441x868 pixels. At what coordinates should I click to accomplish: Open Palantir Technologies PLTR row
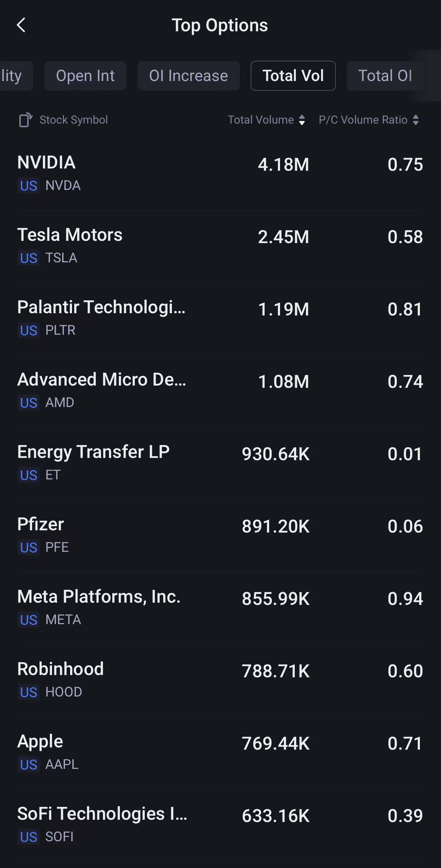click(x=220, y=318)
